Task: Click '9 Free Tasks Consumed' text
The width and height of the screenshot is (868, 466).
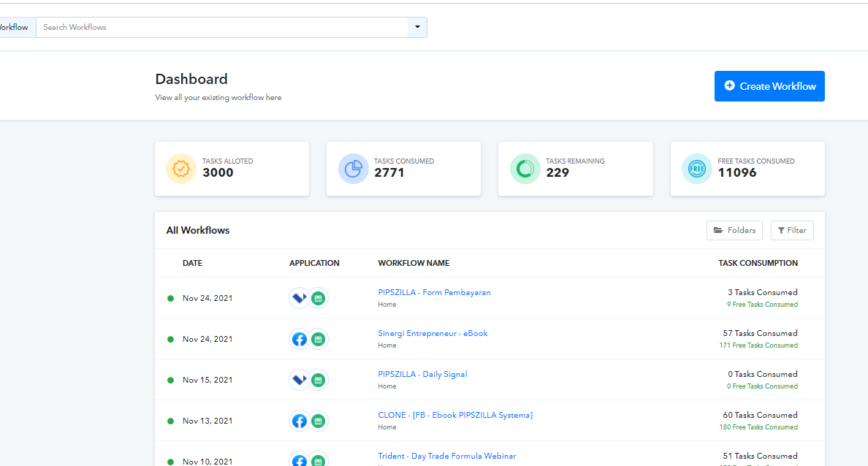Action: click(x=762, y=305)
